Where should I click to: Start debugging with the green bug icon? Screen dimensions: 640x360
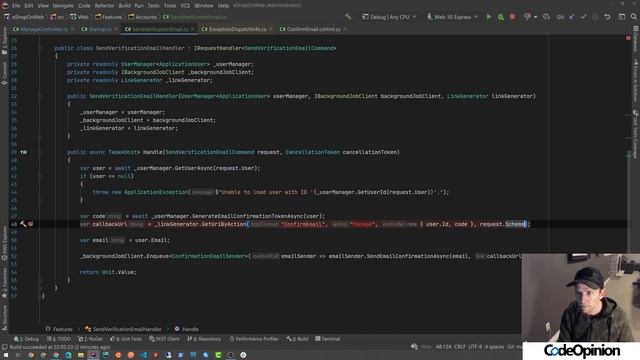500,17
